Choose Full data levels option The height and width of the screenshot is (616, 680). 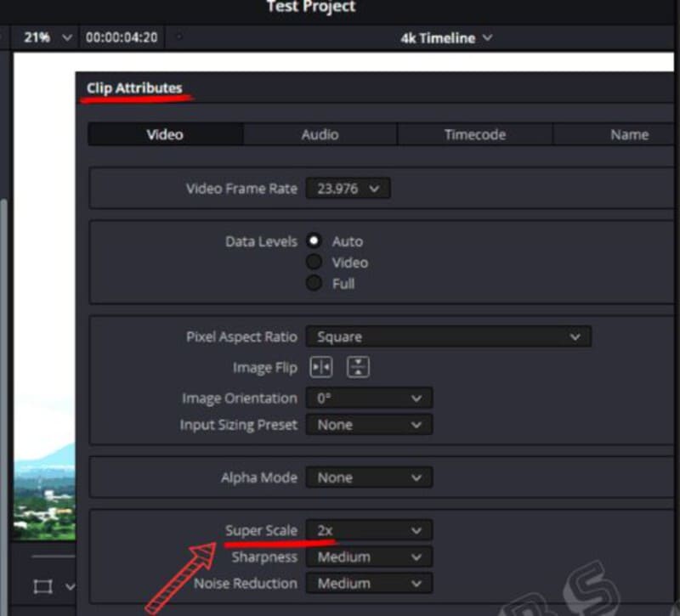[315, 284]
